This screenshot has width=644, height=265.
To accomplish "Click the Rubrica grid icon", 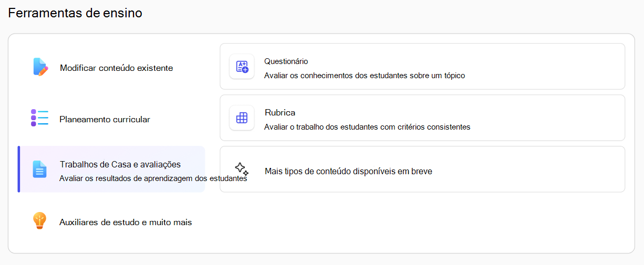I will [242, 118].
